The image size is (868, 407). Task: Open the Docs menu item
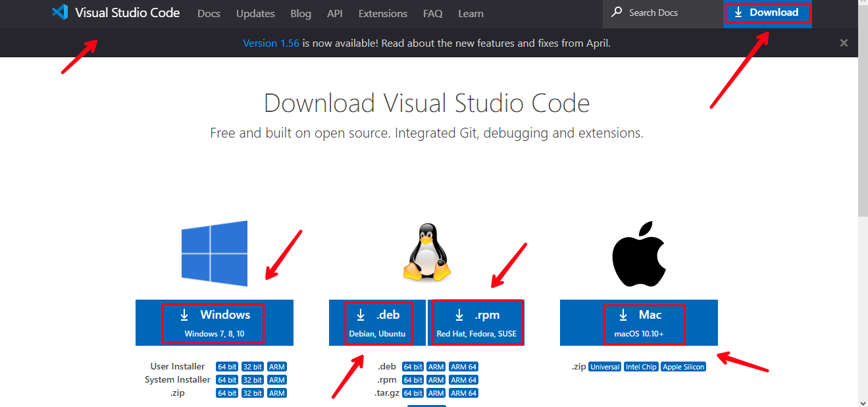(x=209, y=13)
